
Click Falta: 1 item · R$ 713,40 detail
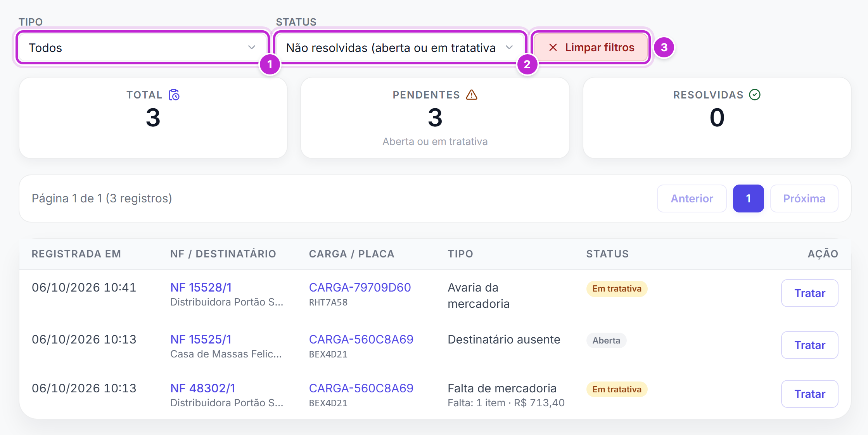(x=506, y=403)
